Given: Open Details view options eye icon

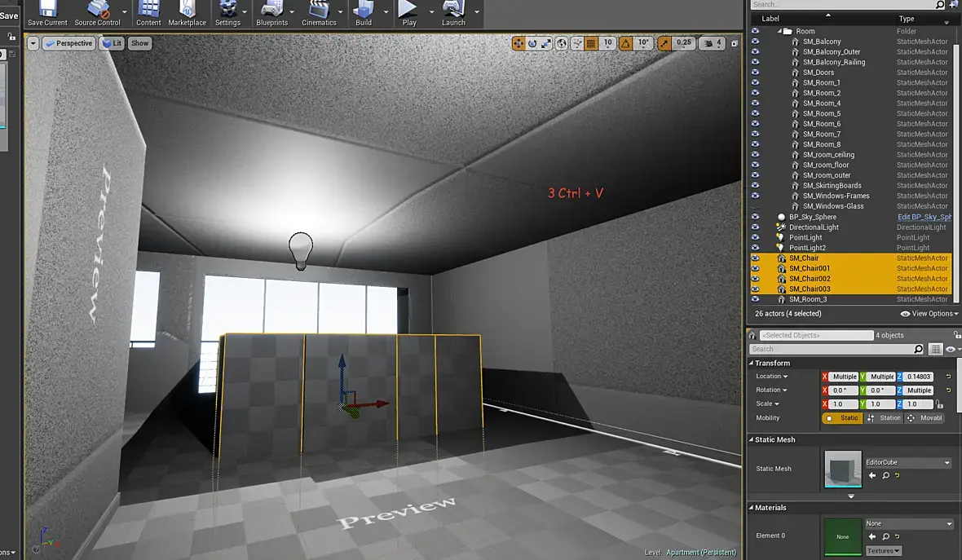Looking at the screenshot, I should coord(951,349).
